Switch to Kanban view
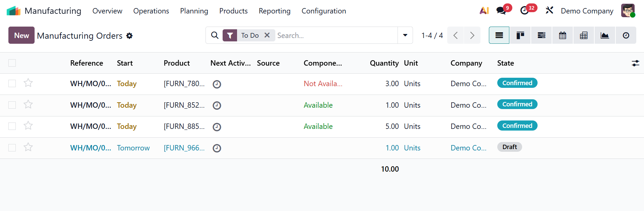Screen dimensions: 644x211 pyautogui.click(x=520, y=35)
